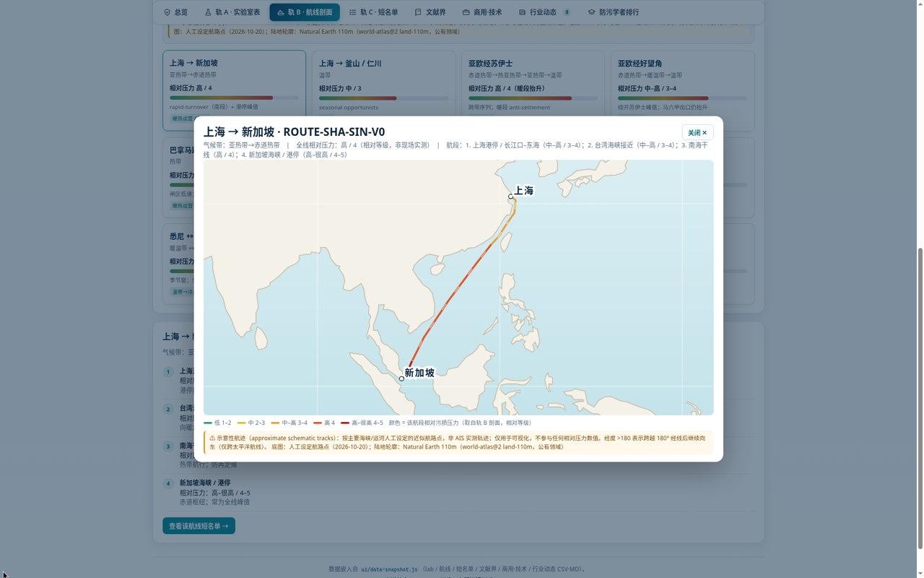Click the list icon of 轨 C · 短名单
The height and width of the screenshot is (578, 924).
click(353, 12)
